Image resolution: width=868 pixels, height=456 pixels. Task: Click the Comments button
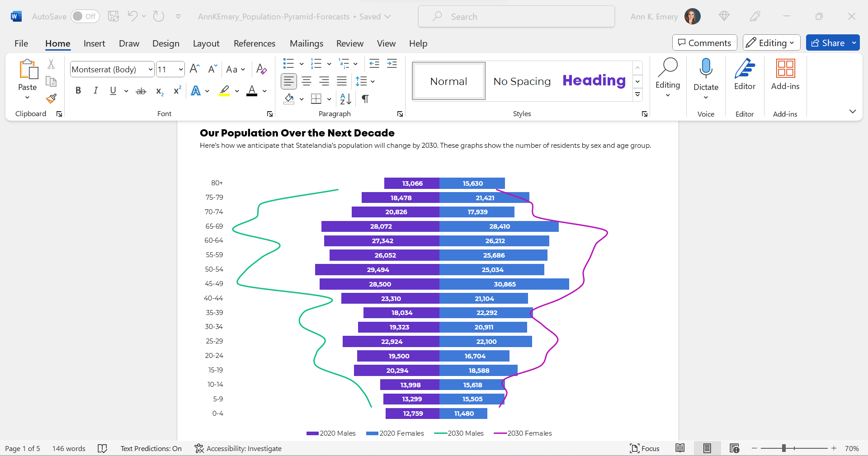pos(704,42)
